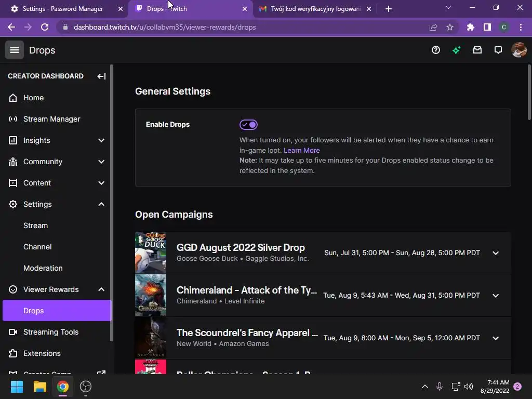Open the Chrome profile C avatar
The width and height of the screenshot is (532, 399).
tap(504, 27)
